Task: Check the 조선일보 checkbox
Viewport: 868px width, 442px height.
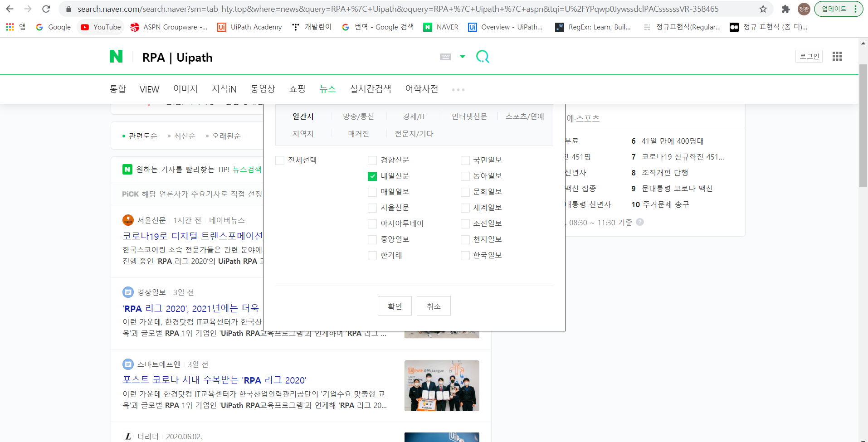Action: (x=465, y=223)
